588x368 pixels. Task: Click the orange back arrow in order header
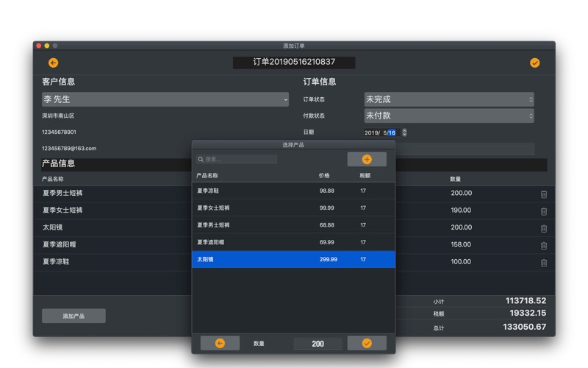pos(53,63)
